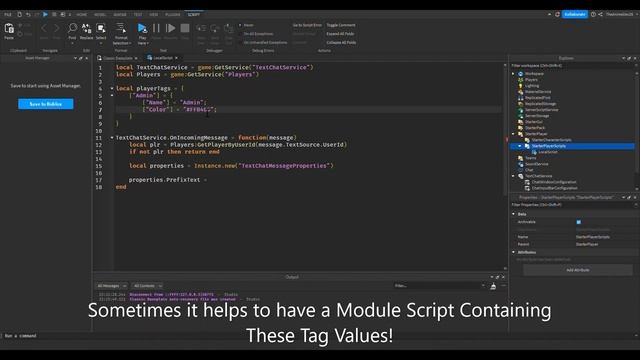640x360 pixels.
Task: Toggle On Unhandled Exceptions option
Action: point(264,42)
